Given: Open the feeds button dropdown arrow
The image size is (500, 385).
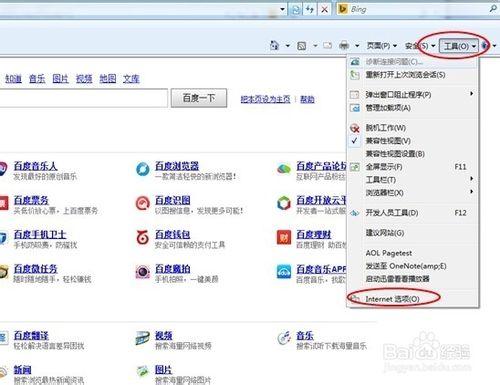Looking at the screenshot, I should coord(315,46).
